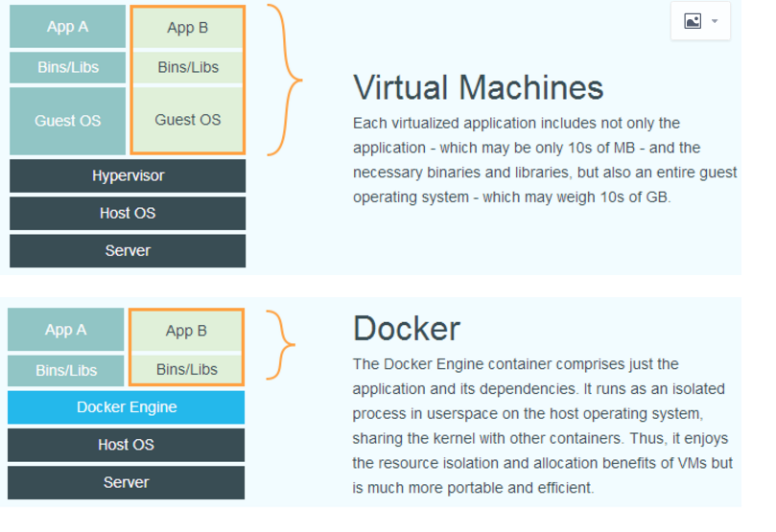Viewport: 776px width, 532px height.
Task: Select the 'Hypervisor' block in the VM diagram
Action: 128,176
